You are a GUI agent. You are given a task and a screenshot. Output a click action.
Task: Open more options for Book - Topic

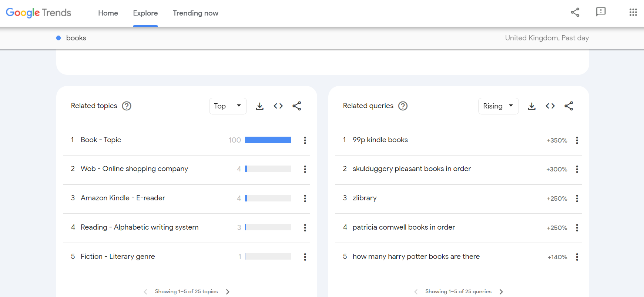(305, 140)
